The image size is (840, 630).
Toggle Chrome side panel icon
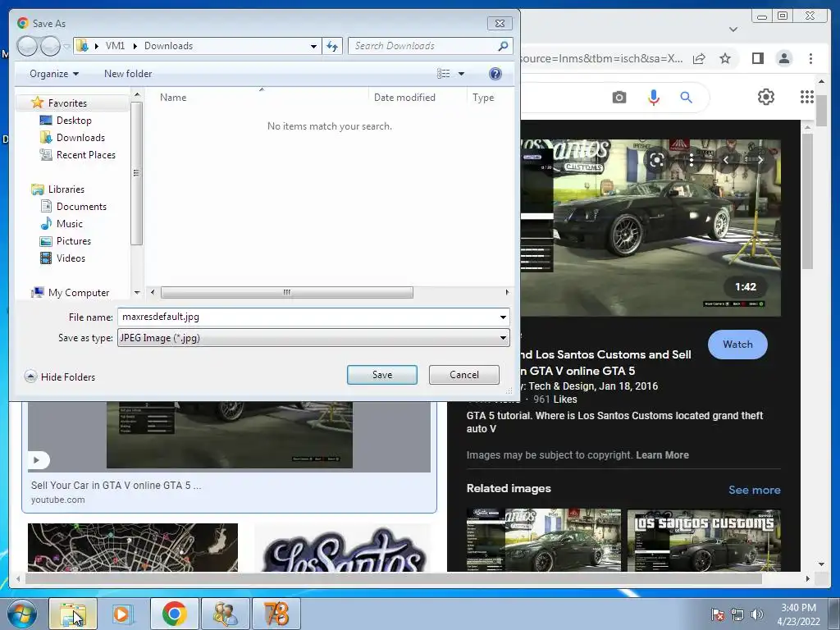pos(757,58)
